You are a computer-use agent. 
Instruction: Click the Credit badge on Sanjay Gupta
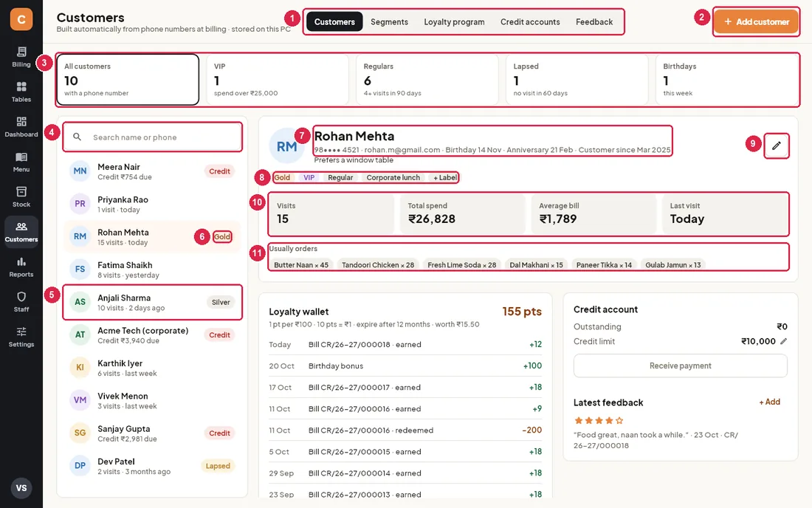[219, 433]
